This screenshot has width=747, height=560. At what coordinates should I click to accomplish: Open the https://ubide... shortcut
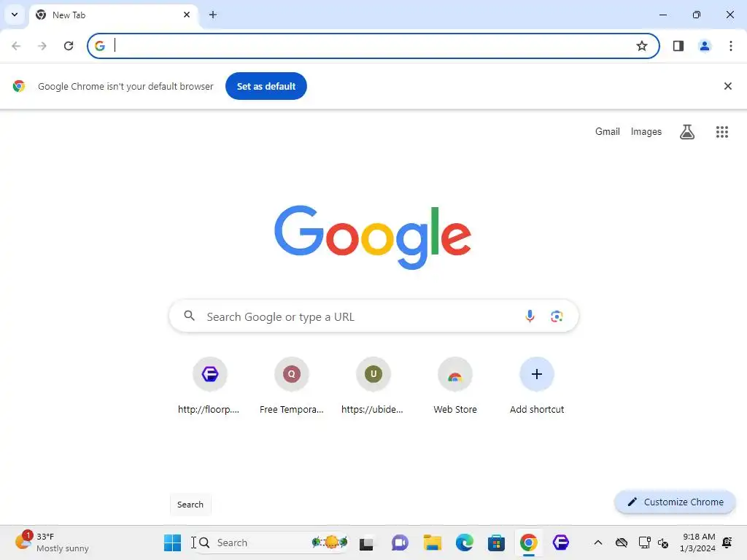(373, 386)
